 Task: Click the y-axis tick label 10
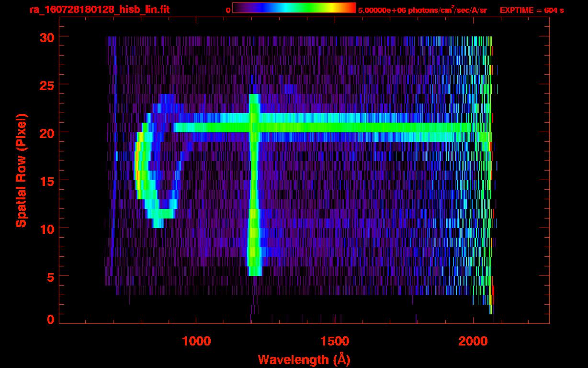[x=46, y=229]
